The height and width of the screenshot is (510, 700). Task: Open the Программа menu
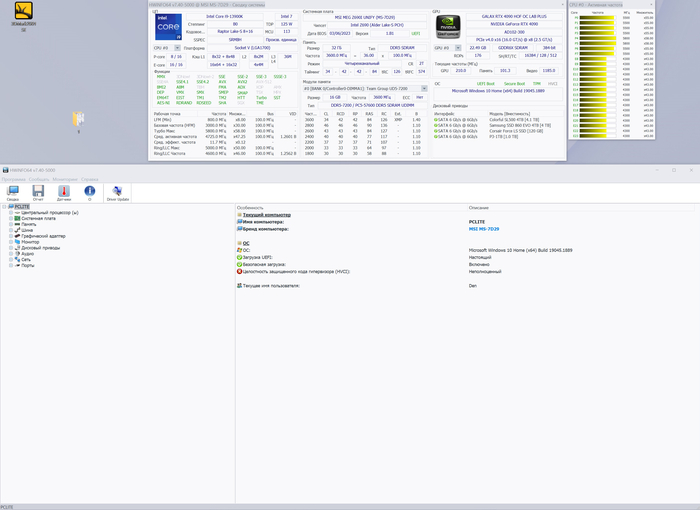pos(14,179)
